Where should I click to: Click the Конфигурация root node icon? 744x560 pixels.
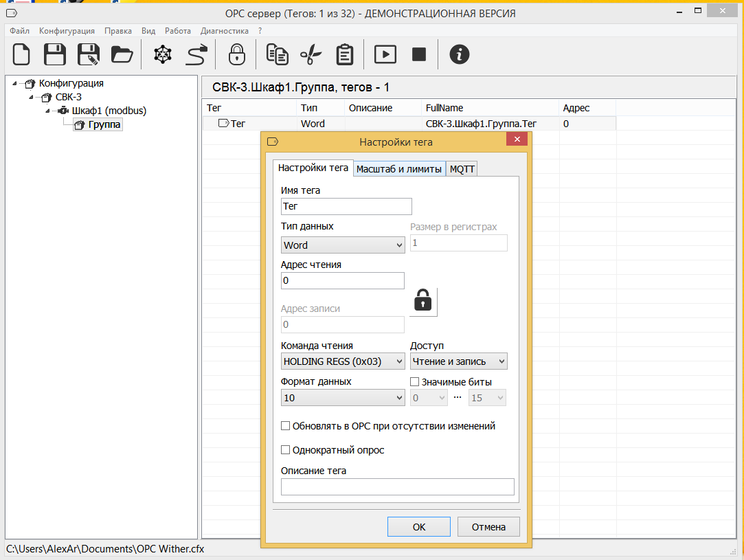coord(30,84)
